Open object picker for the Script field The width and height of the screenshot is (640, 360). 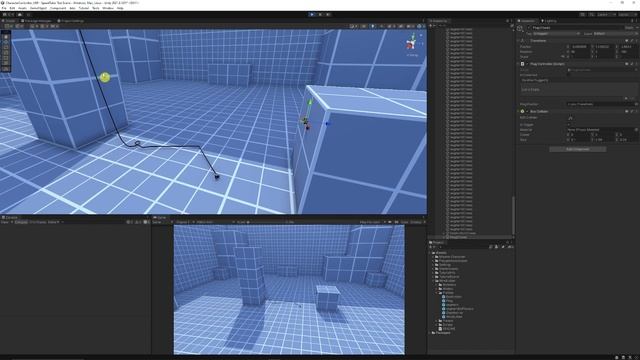pos(636,70)
